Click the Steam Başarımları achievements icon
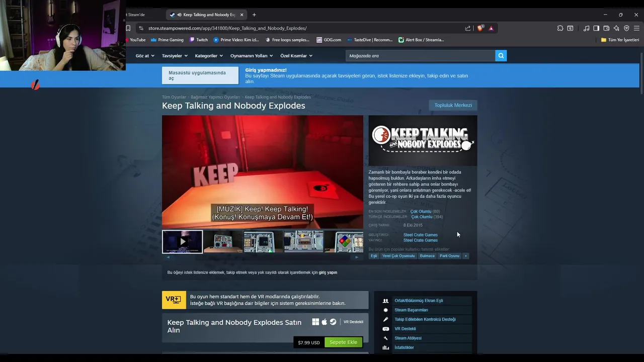Screen dimensions: 644x362 click(386, 310)
